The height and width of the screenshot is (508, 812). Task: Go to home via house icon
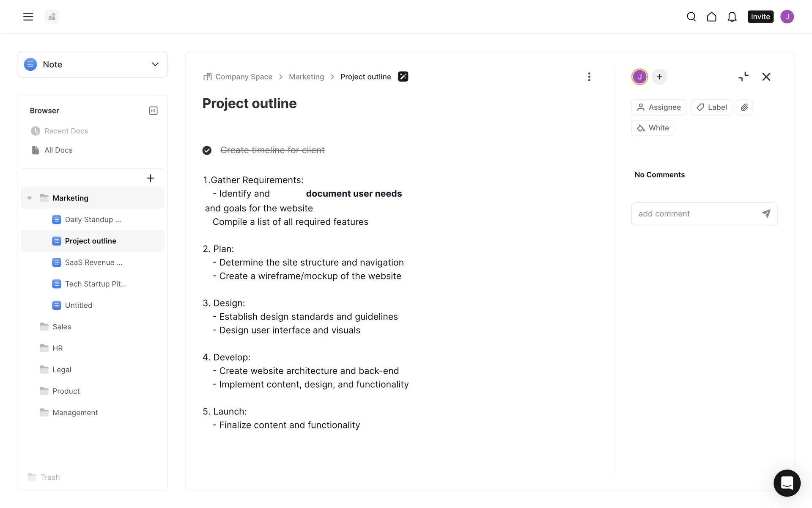click(x=711, y=17)
